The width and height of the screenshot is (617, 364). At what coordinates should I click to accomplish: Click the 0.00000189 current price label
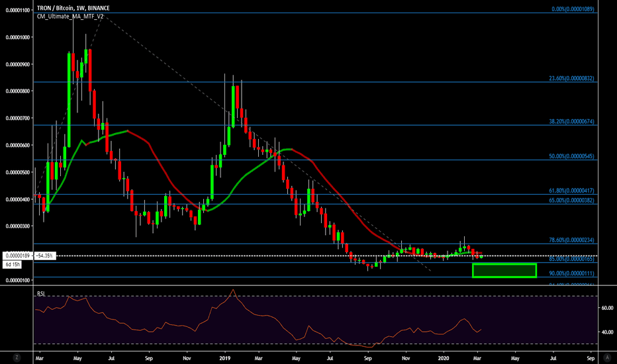point(18,255)
